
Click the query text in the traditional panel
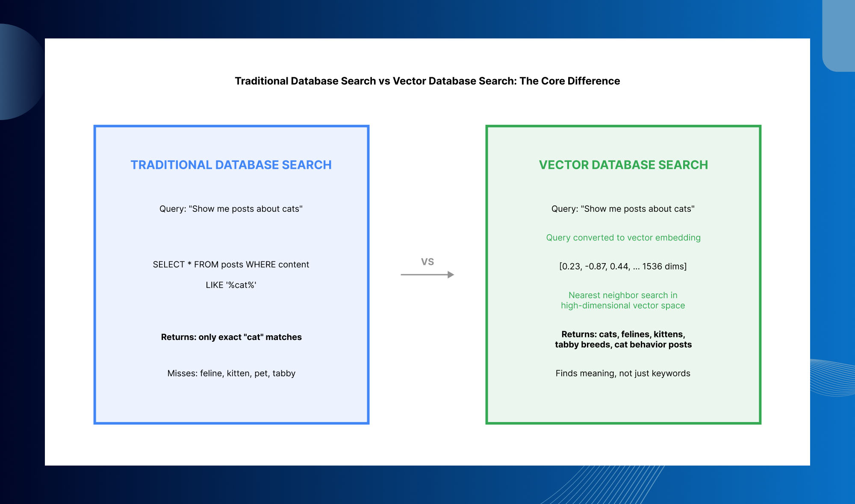[231, 209]
